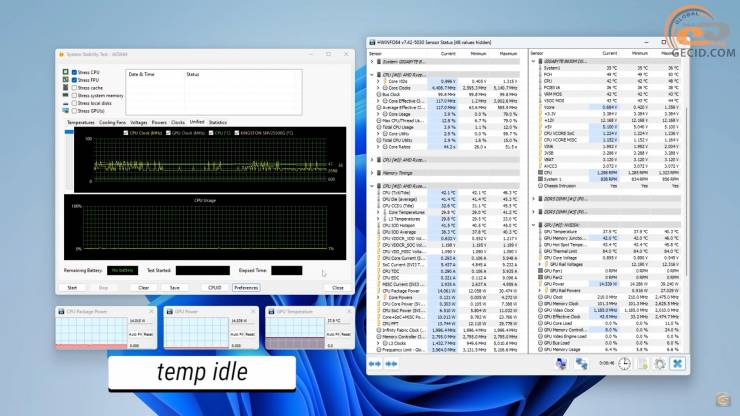Click the GPU Temperature graph window icon
Viewport: 740px width, 416px height.
click(271, 312)
